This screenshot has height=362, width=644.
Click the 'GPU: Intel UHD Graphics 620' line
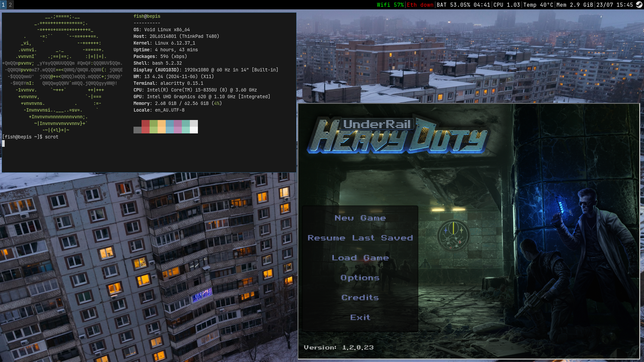pos(202,97)
